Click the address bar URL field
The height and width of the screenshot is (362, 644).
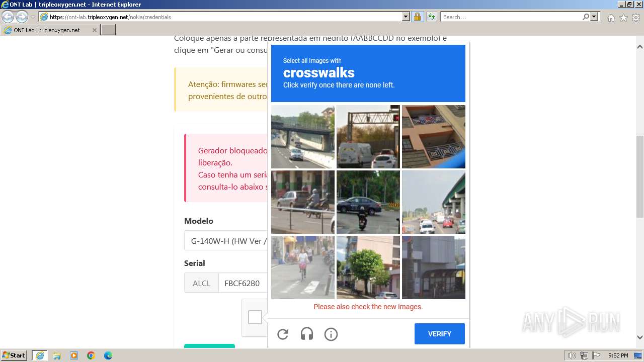[x=220, y=17]
